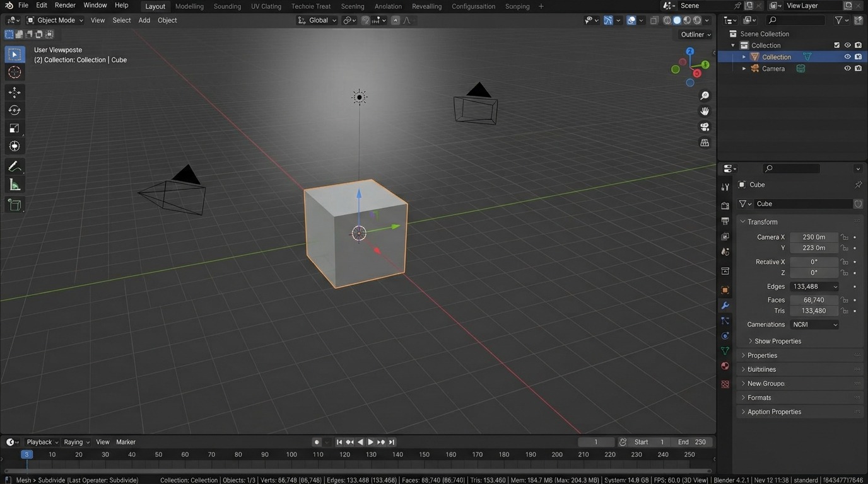Switch to the UV Clating workspace tab

pyautogui.click(x=266, y=6)
